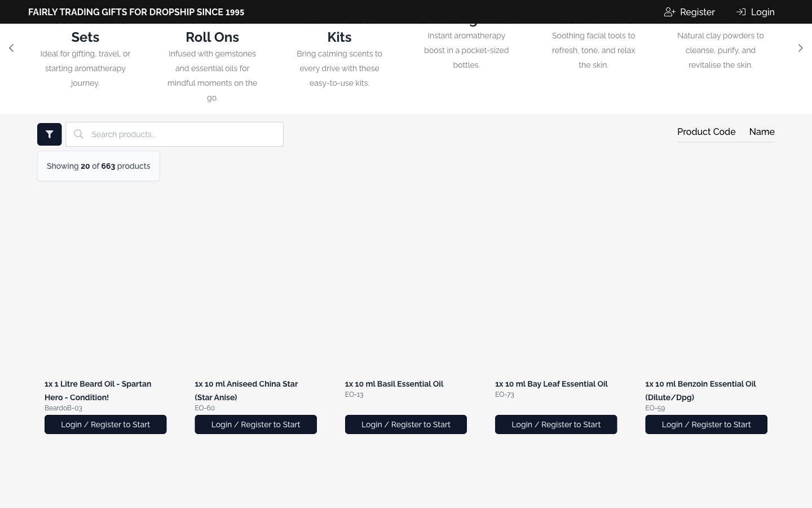Click the magnifier icon in search box
Image resolution: width=812 pixels, height=508 pixels.
coord(79,134)
